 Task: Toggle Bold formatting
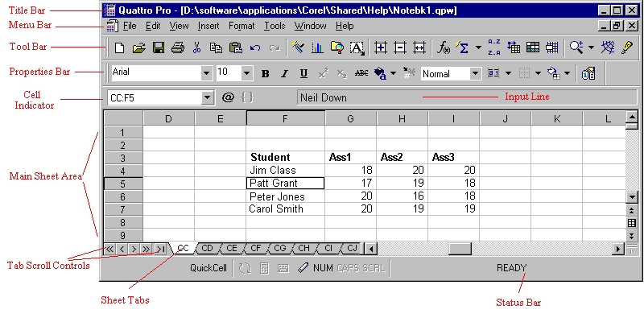tap(266, 74)
